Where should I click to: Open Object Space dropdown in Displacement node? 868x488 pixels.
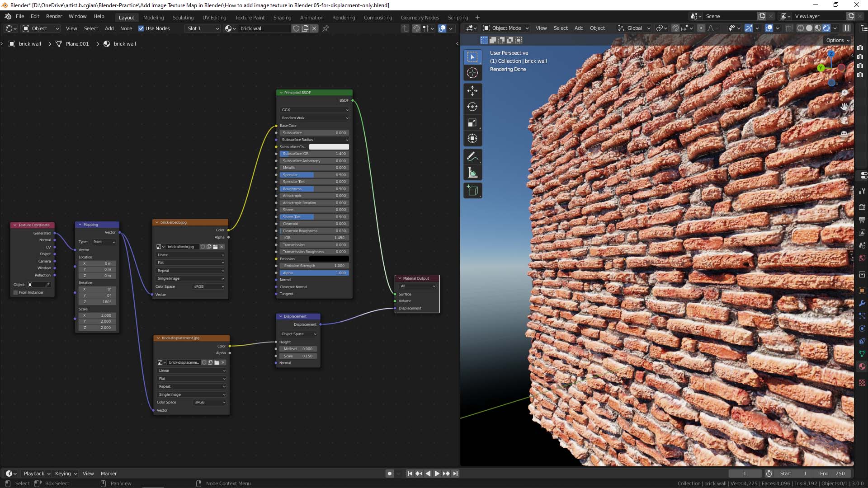[x=298, y=334]
